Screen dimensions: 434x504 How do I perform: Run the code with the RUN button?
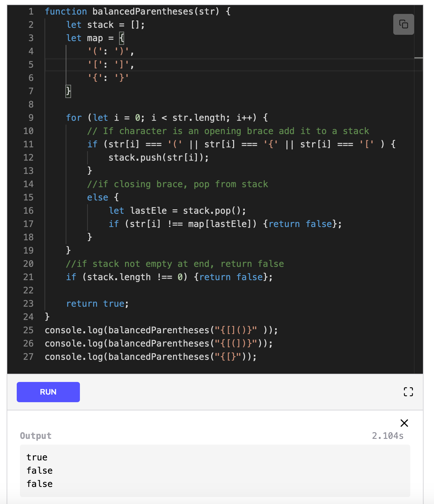pyautogui.click(x=48, y=392)
